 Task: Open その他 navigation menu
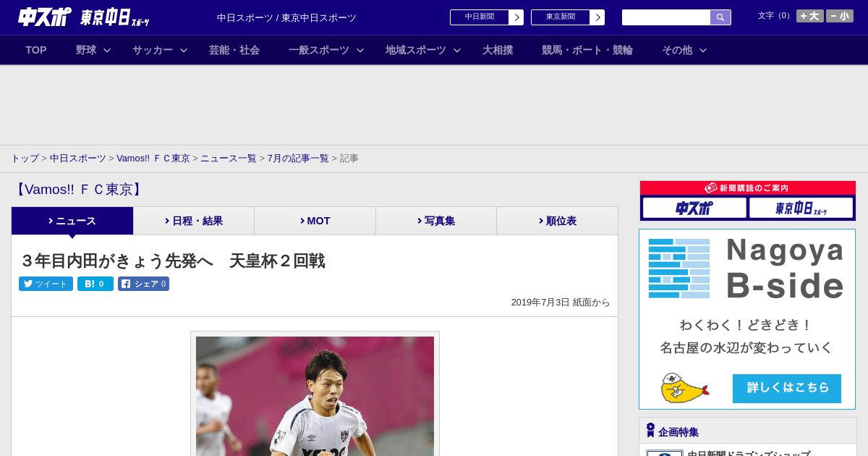tap(677, 50)
